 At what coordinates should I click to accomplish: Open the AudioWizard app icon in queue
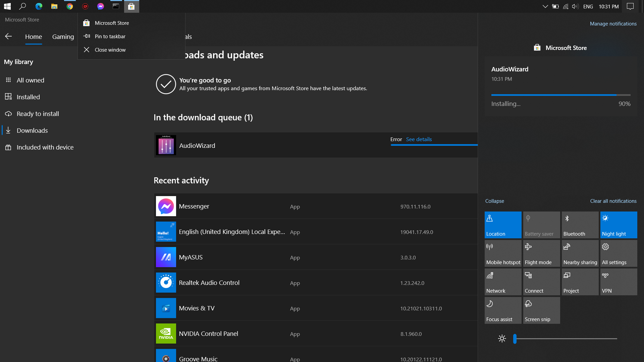pyautogui.click(x=166, y=145)
